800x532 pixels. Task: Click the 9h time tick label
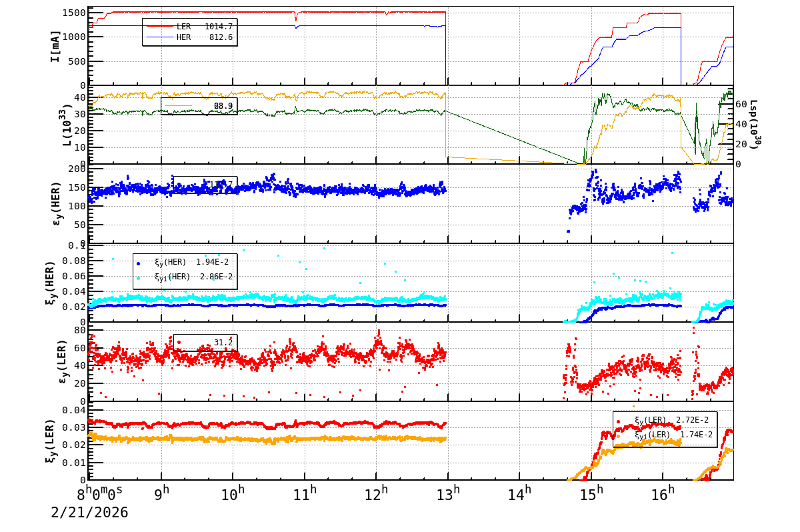163,494
